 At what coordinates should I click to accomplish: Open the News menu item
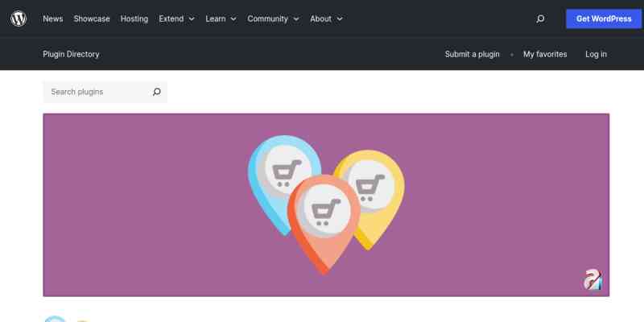[53, 19]
